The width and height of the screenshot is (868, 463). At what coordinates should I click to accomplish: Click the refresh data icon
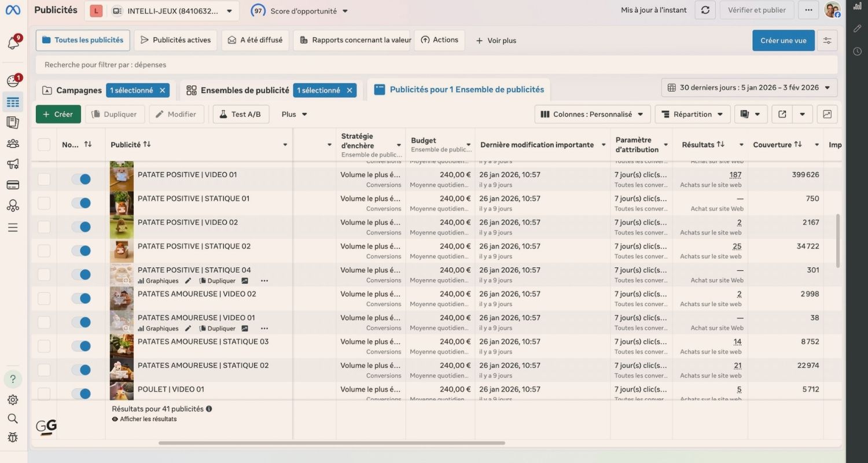point(705,10)
